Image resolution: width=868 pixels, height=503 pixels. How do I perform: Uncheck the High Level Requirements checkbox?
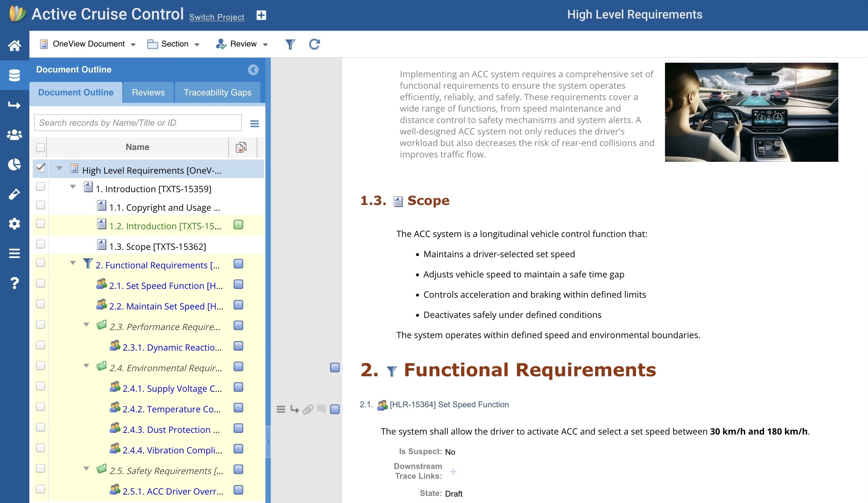click(40, 168)
